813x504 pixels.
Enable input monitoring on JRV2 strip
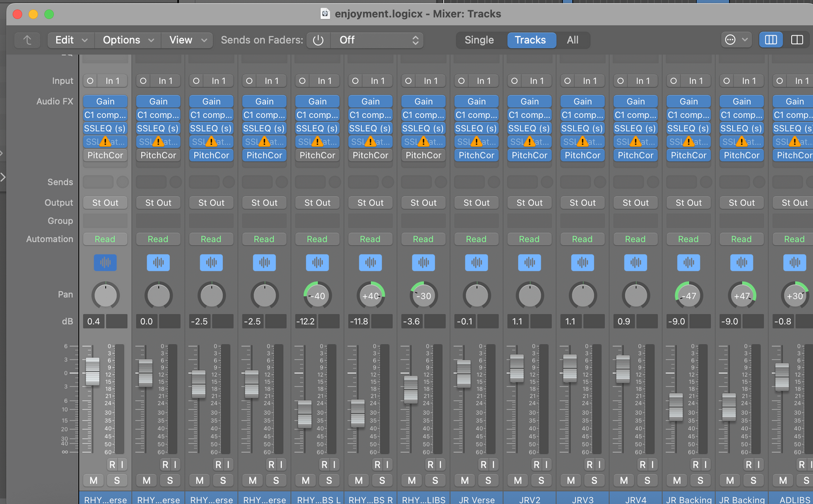coord(546,465)
